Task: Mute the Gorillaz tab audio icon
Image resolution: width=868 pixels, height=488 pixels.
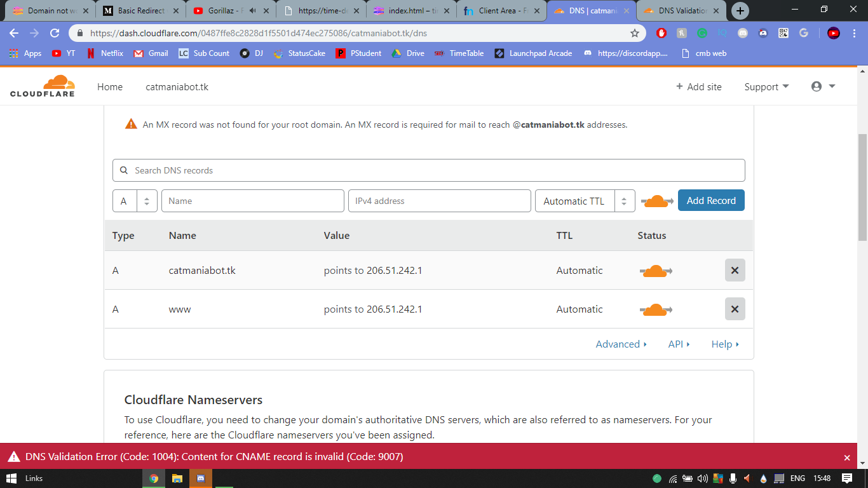Action: (x=252, y=11)
